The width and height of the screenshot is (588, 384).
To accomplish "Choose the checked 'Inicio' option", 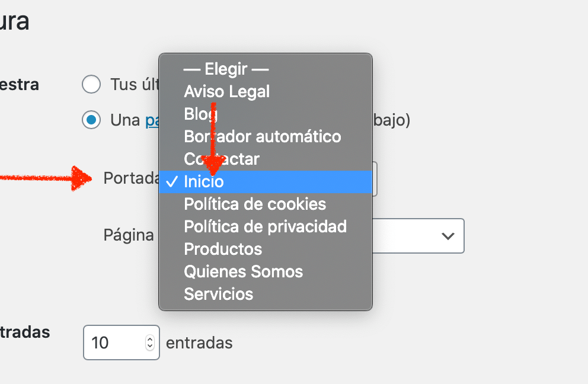I will pos(266,182).
